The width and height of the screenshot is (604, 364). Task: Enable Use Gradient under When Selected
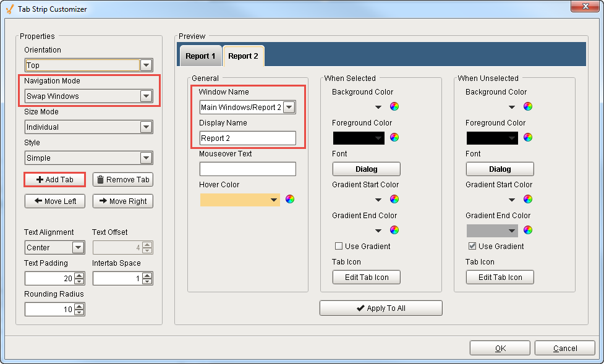(x=338, y=246)
